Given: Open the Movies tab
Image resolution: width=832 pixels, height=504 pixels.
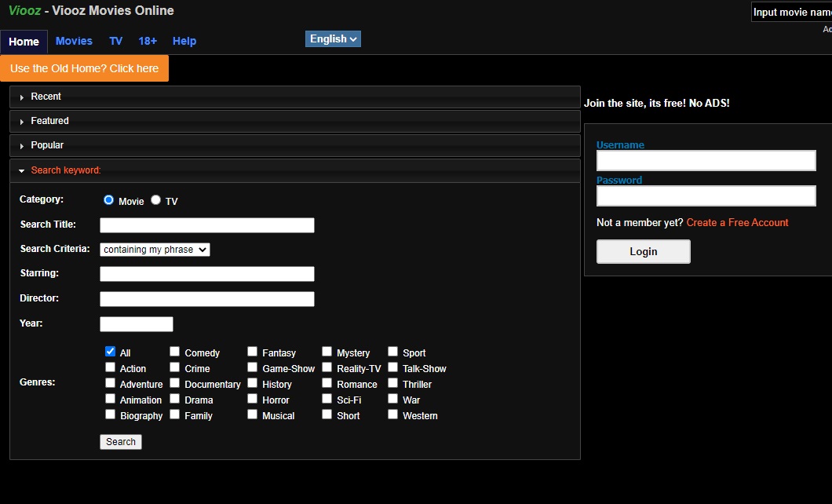Looking at the screenshot, I should [x=74, y=41].
